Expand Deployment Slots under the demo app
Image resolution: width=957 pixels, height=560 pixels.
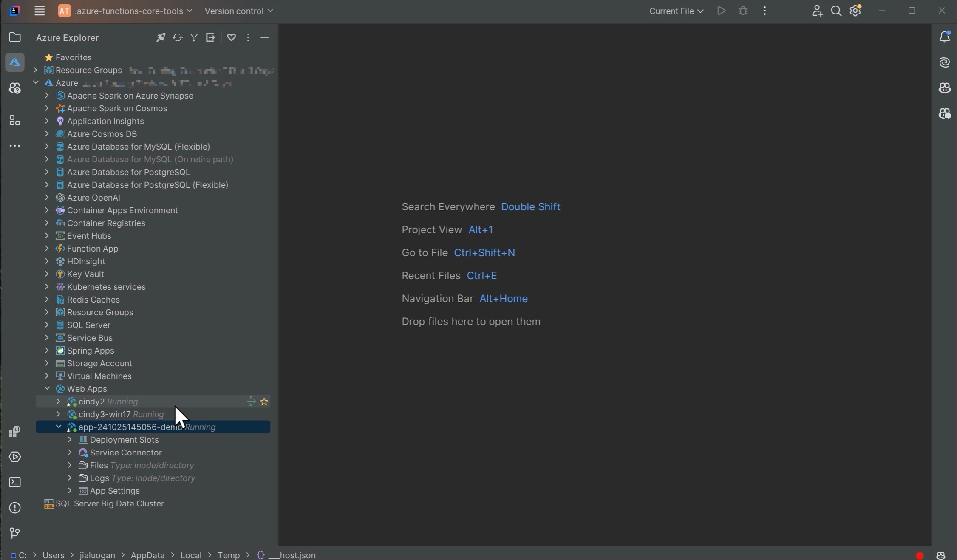(70, 440)
